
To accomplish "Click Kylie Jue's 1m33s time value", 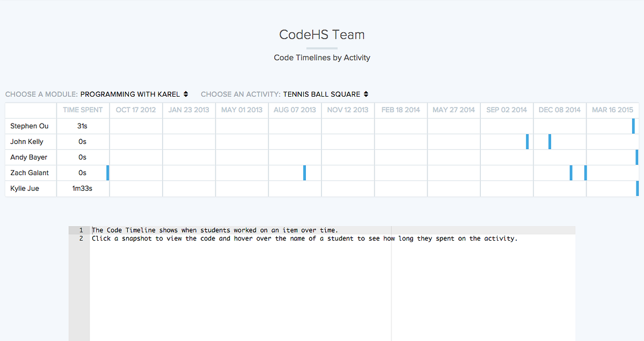I will [83, 188].
